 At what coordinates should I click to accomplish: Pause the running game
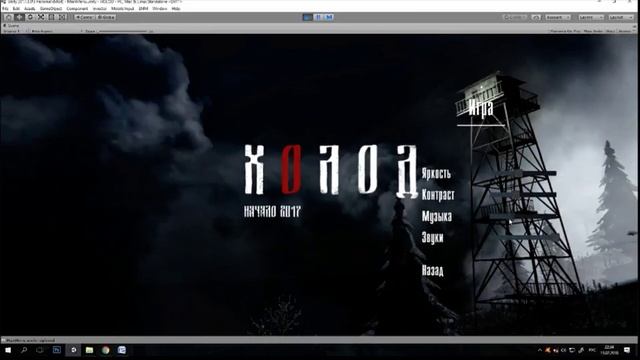(318, 17)
